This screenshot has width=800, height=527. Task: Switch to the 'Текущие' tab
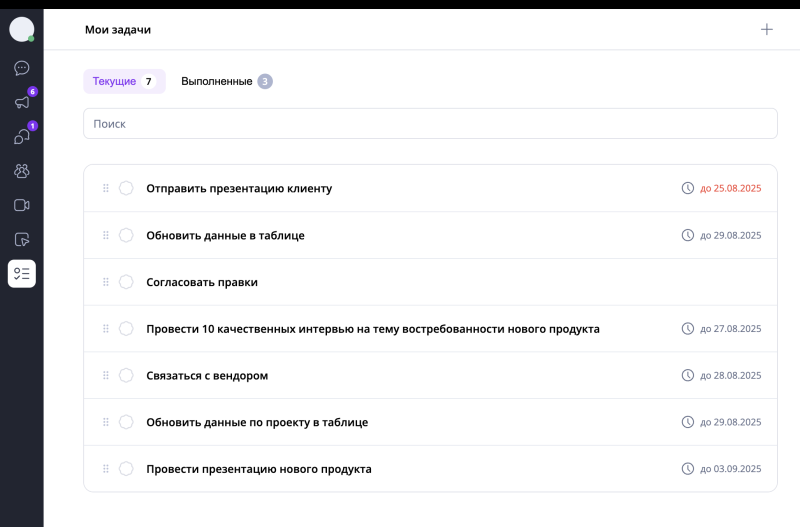[124, 81]
